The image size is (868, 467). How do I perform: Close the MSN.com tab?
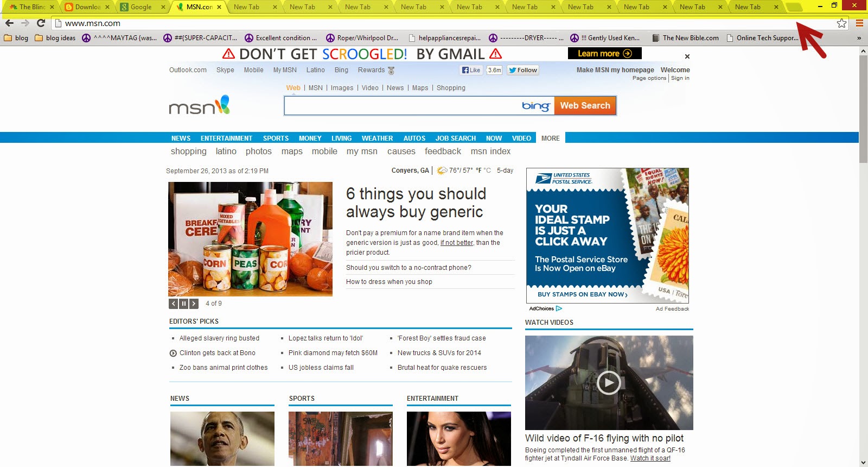219,7
